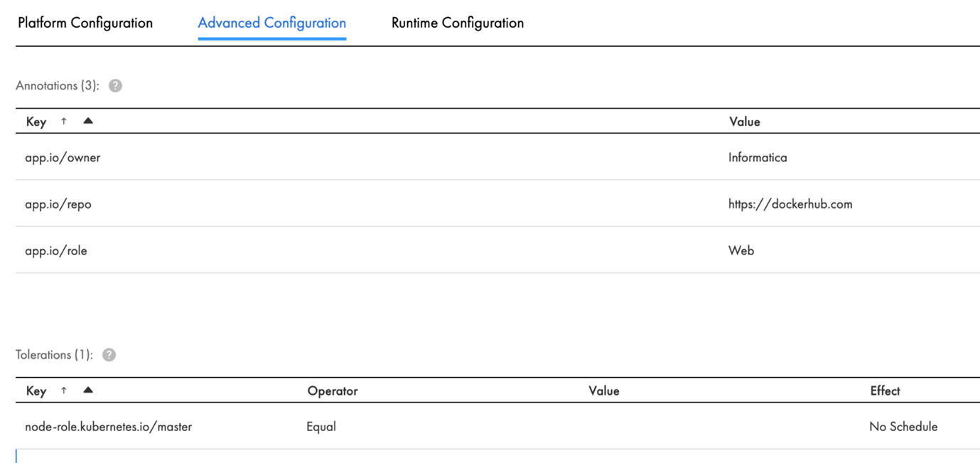Click the No Schedule effect cell
Image resolution: width=980 pixels, height=463 pixels.
[x=903, y=427]
